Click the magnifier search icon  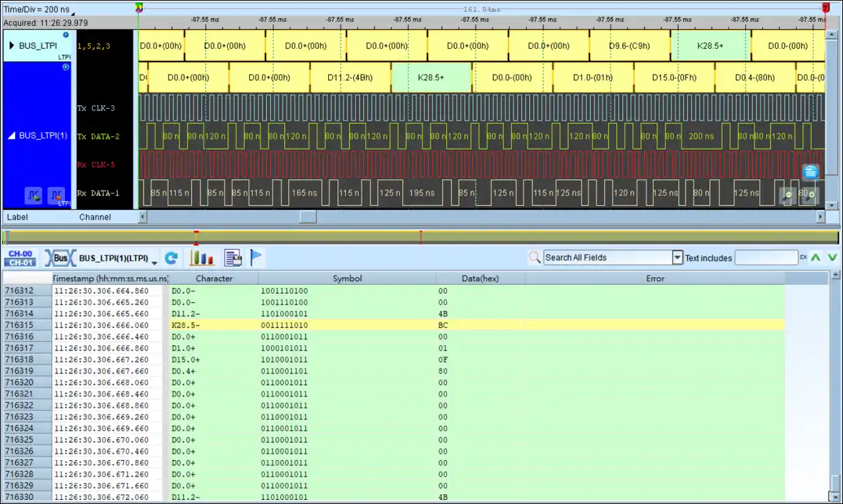tap(535, 258)
